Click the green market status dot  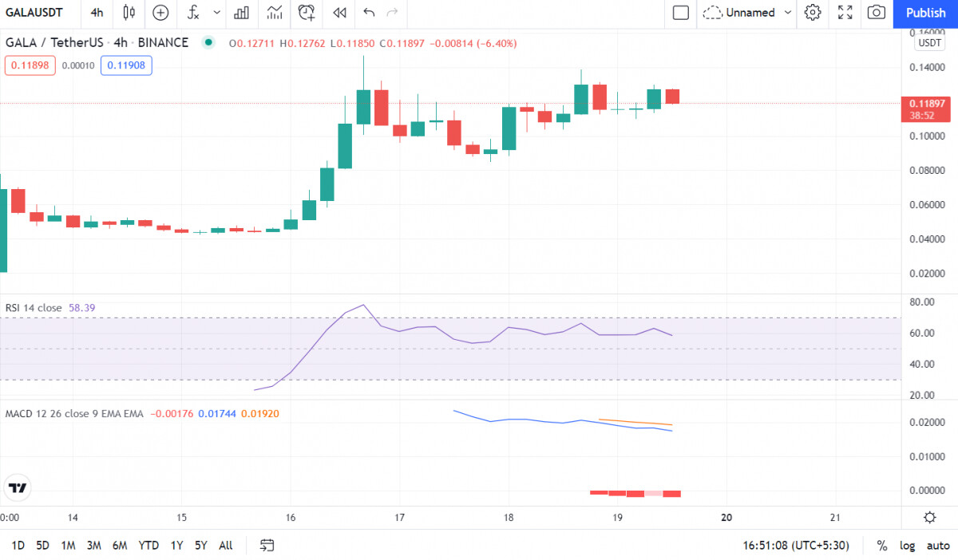[209, 42]
